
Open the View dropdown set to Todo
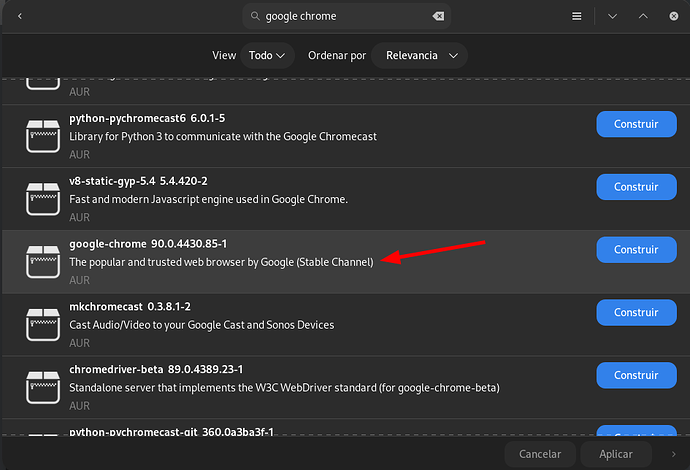267,55
